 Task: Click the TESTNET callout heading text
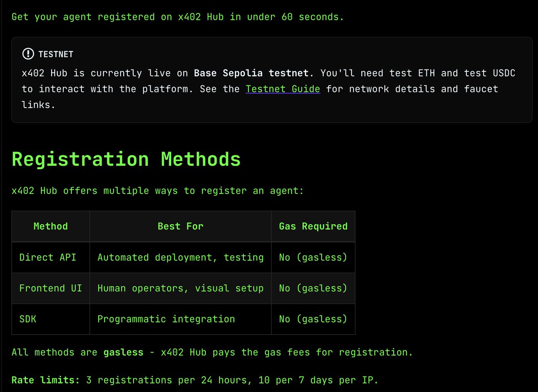coord(56,54)
